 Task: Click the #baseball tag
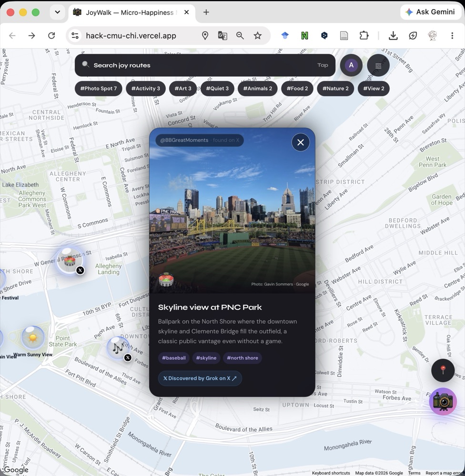174,358
